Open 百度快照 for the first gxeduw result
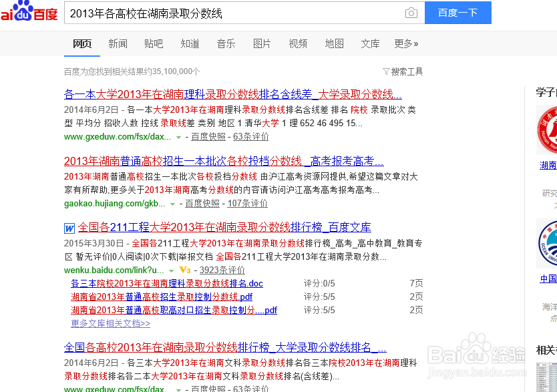 (208, 137)
